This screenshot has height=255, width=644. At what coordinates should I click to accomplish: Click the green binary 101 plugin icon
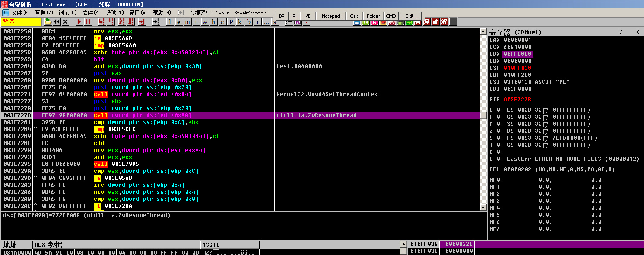[x=401, y=22]
